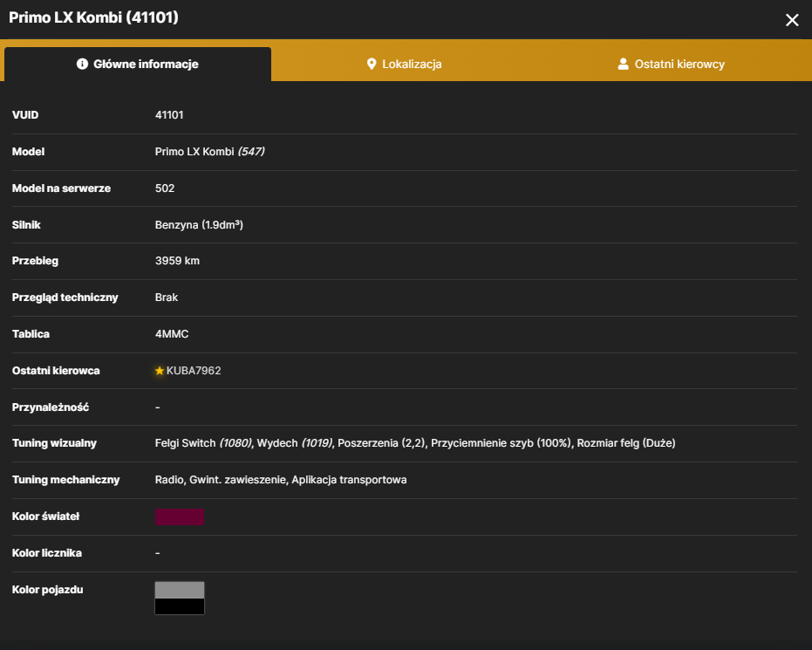Click the VUID value 41101
The image size is (812, 650).
point(169,115)
